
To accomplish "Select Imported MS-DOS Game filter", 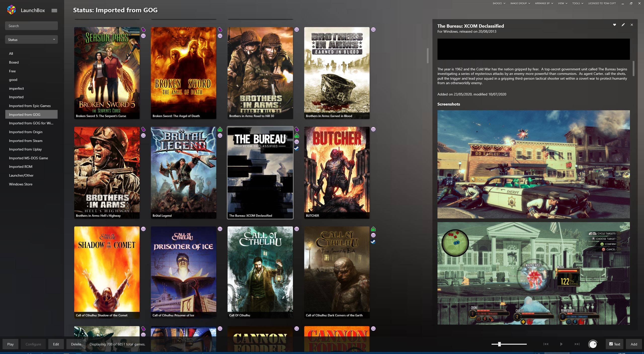I will pyautogui.click(x=31, y=158).
